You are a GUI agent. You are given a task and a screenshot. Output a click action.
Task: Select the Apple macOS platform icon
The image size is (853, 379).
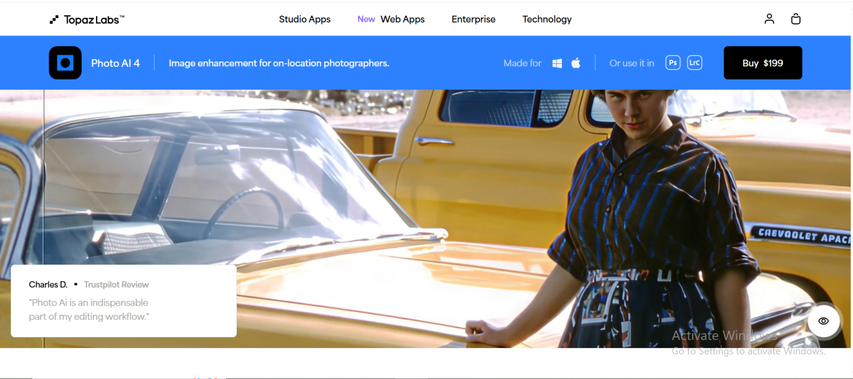pos(576,63)
